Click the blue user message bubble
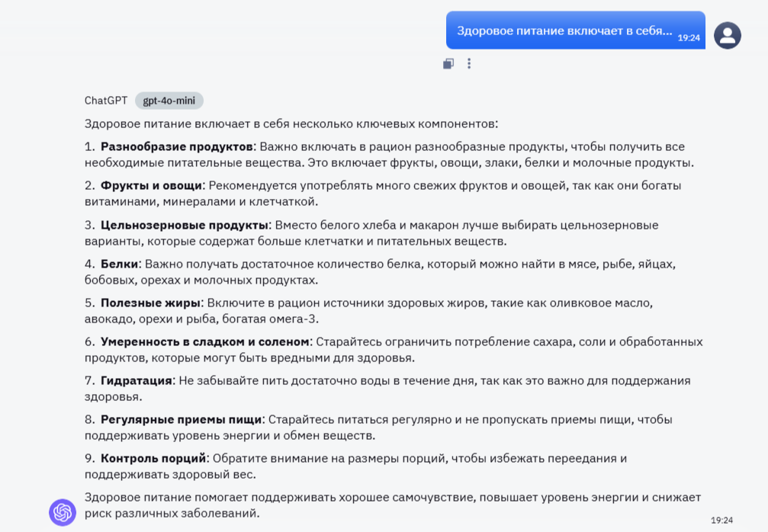 tap(576, 30)
